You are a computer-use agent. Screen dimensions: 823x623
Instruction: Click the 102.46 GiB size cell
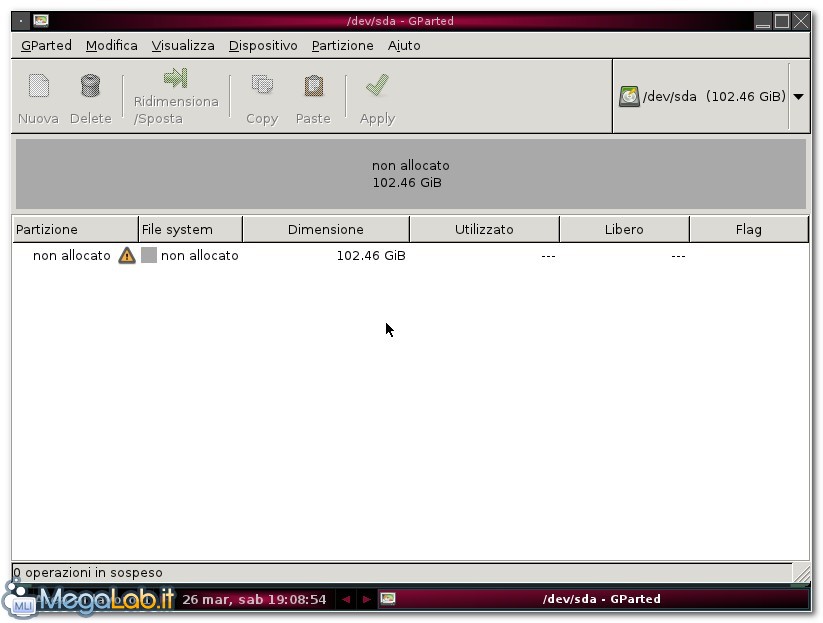coord(371,256)
